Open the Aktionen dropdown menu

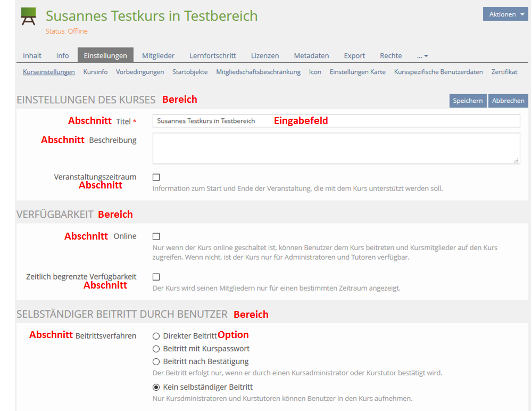click(506, 14)
